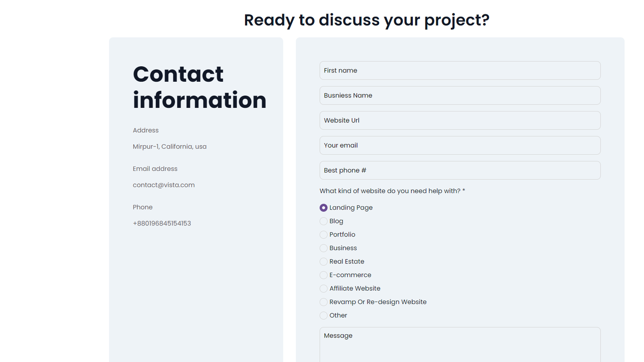The width and height of the screenshot is (644, 362).
Task: Select the Landing Page radio option
Action: coord(324,208)
